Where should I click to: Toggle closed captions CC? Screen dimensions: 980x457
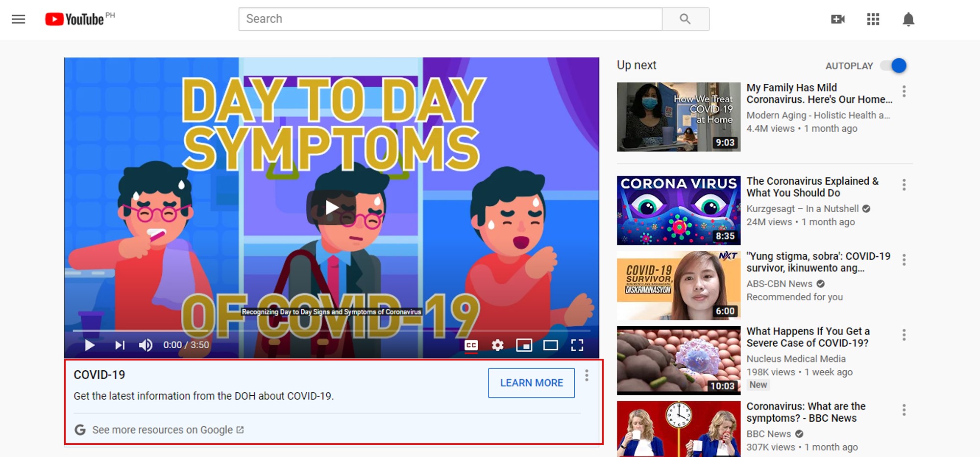471,345
